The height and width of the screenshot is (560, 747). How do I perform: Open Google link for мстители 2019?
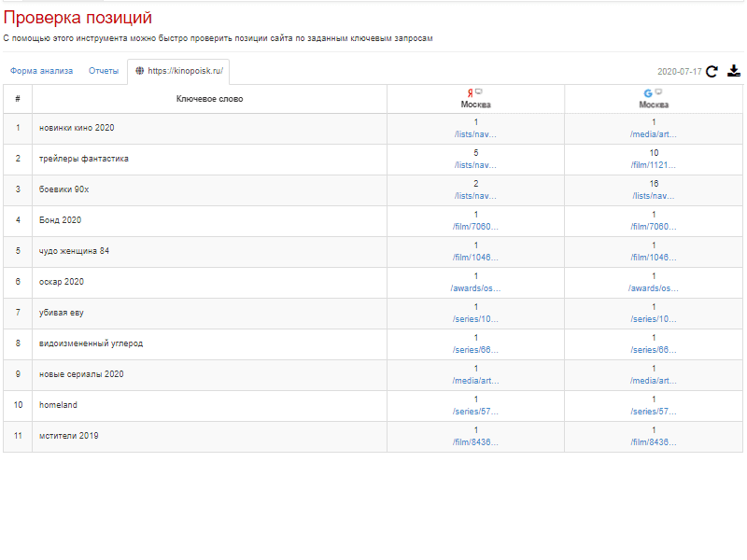(654, 442)
